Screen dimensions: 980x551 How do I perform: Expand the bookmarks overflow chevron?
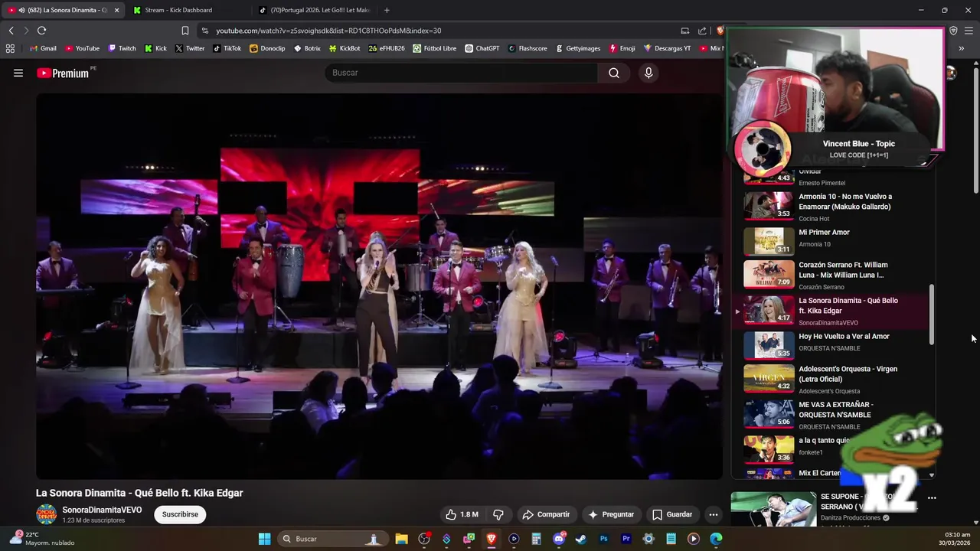961,48
